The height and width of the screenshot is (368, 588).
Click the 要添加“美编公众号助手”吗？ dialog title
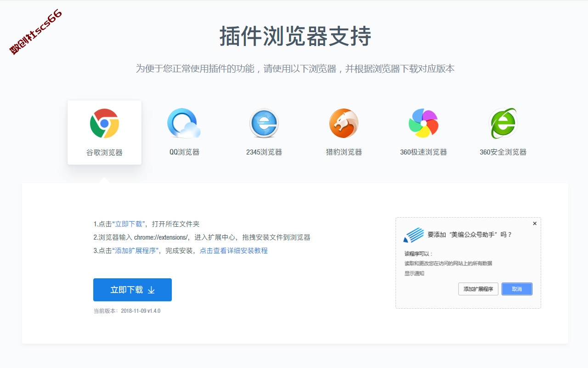[x=469, y=235]
